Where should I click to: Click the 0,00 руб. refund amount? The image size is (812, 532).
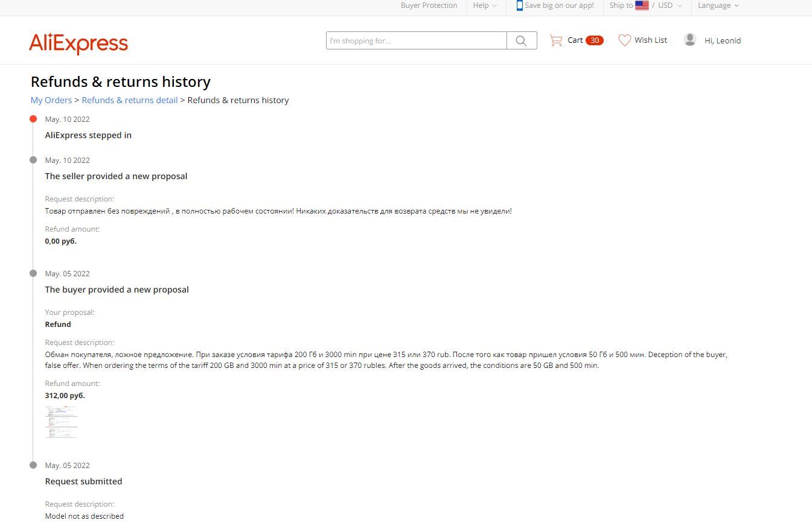(61, 241)
